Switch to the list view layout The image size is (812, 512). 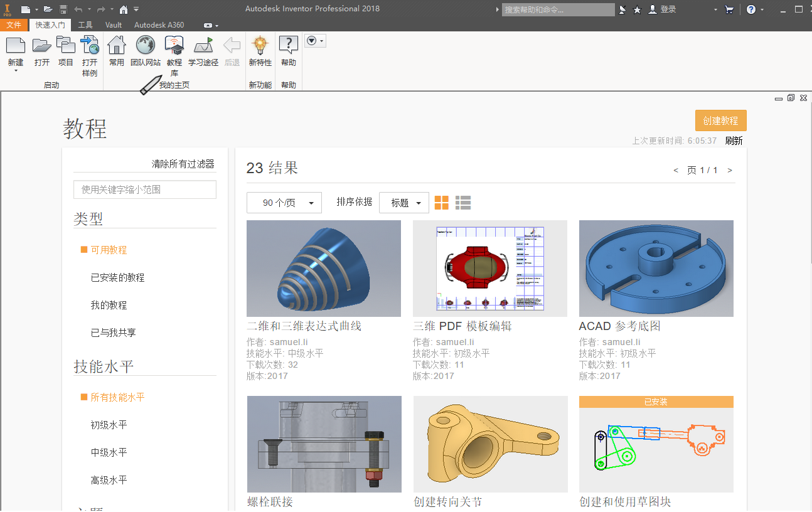(463, 203)
